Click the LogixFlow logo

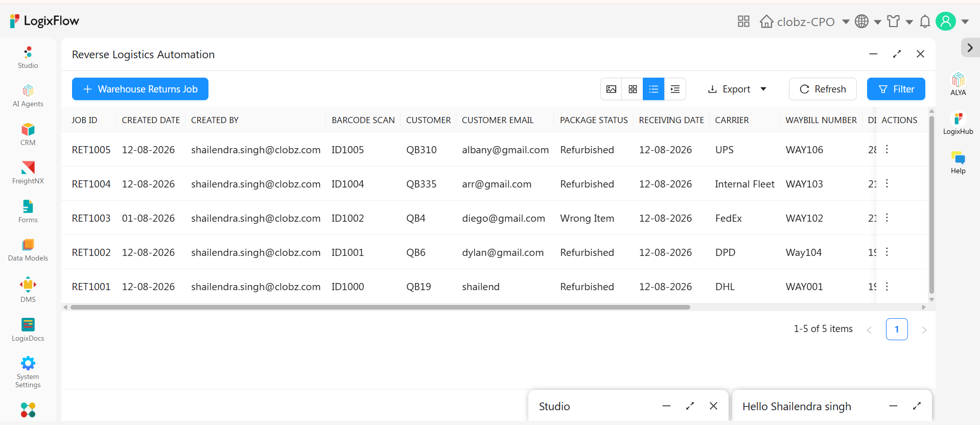pos(44,21)
